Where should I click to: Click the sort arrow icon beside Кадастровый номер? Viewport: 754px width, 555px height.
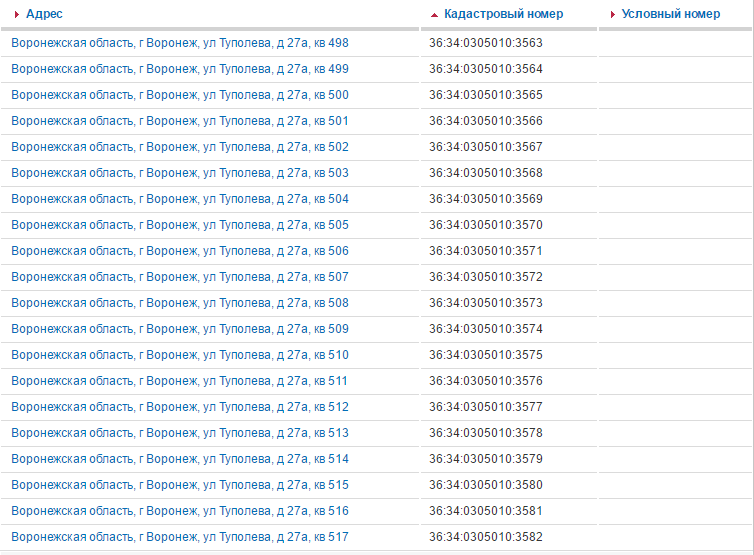(x=434, y=15)
